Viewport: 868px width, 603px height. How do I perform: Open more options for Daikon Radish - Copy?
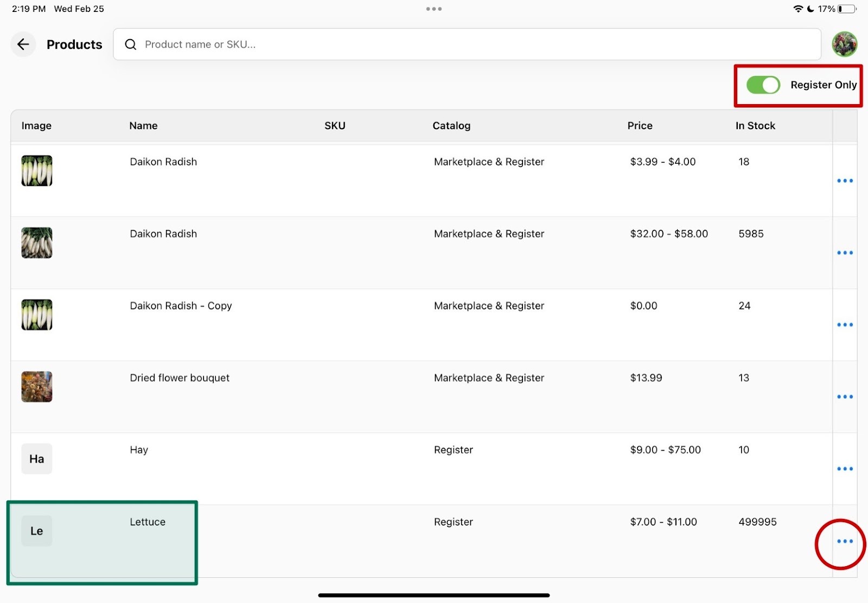point(844,325)
